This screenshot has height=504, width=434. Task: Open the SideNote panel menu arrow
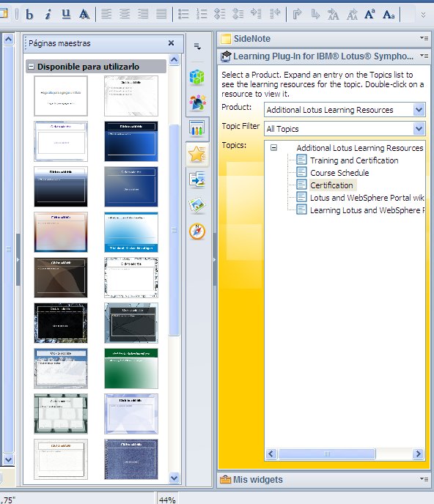424,38
